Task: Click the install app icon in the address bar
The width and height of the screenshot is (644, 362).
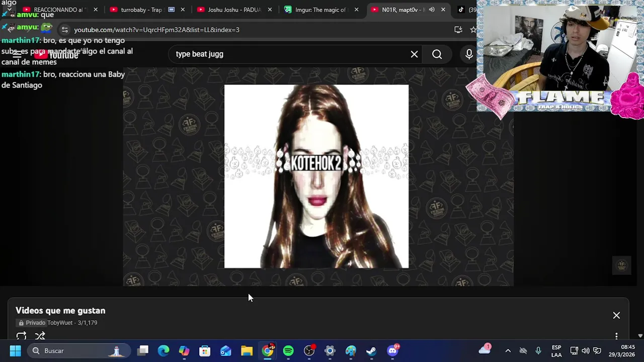Action: [x=458, y=30]
